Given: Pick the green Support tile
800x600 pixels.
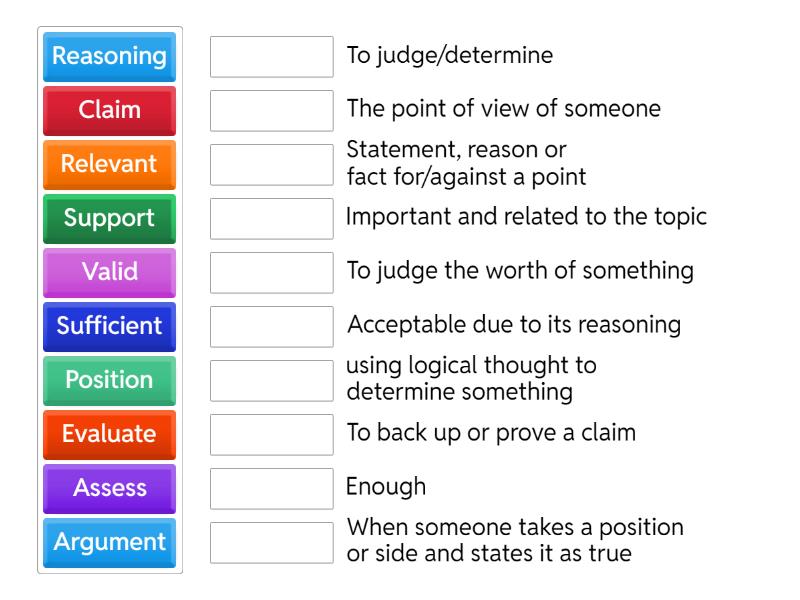Looking at the screenshot, I should point(108,219).
